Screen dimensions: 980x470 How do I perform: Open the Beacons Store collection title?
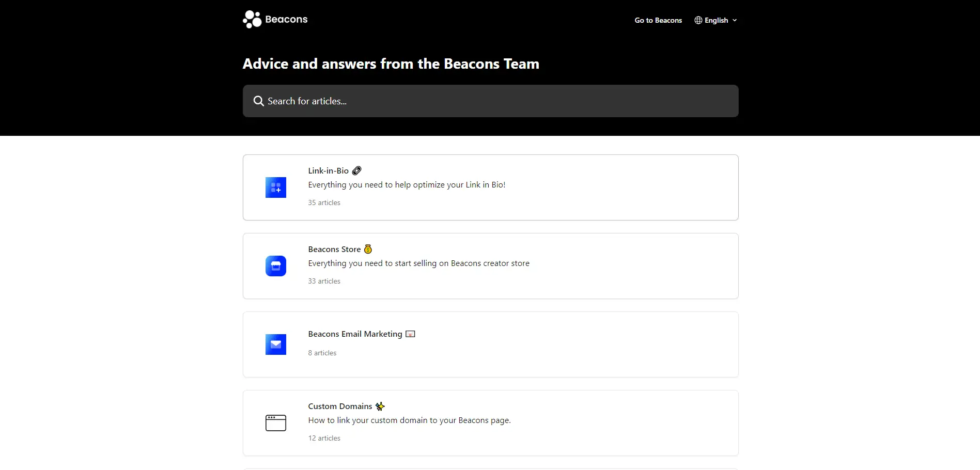[x=335, y=249]
